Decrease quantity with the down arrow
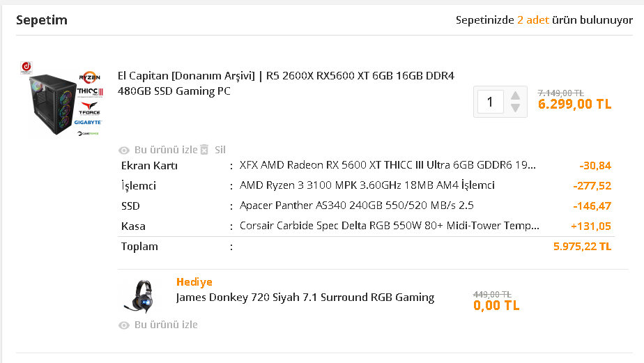Screen dimensions: 644x363 [515, 108]
